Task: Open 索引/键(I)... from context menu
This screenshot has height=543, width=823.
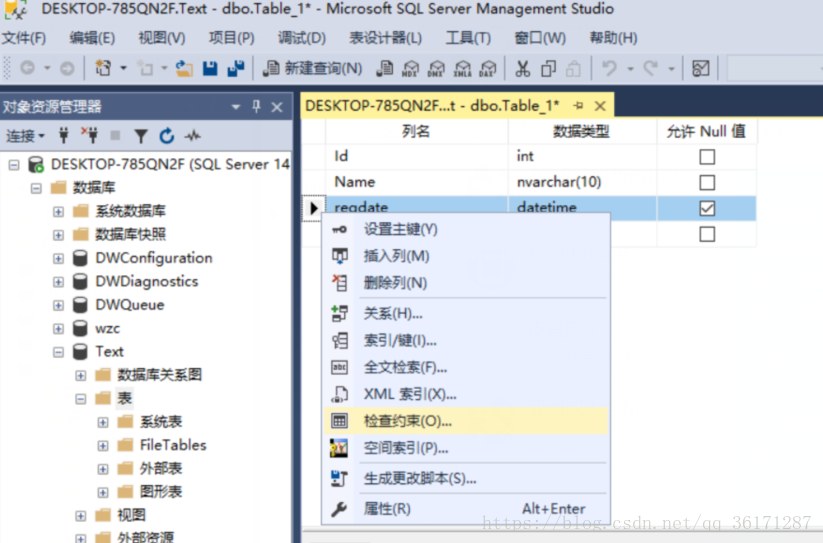Action: 466,340
